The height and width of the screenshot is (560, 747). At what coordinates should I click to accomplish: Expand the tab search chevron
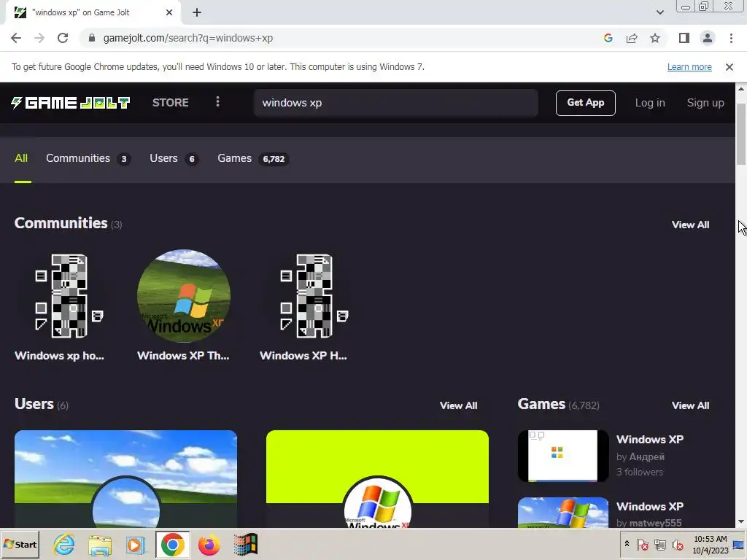(x=659, y=13)
